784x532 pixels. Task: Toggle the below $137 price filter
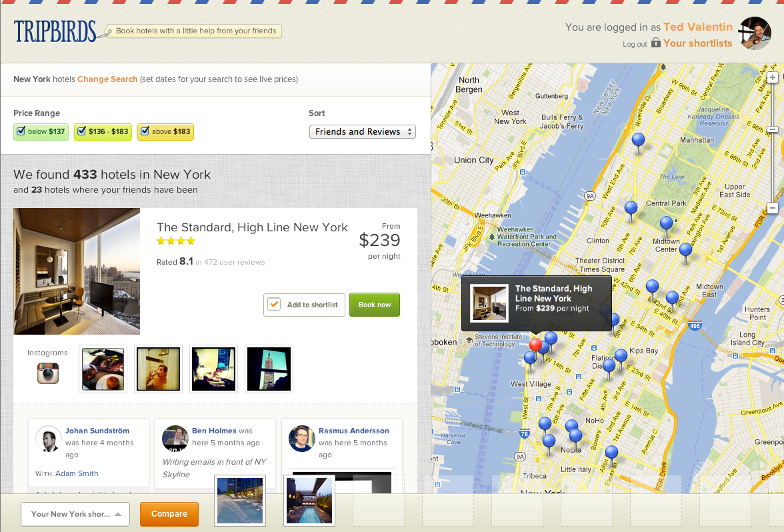click(x=41, y=132)
